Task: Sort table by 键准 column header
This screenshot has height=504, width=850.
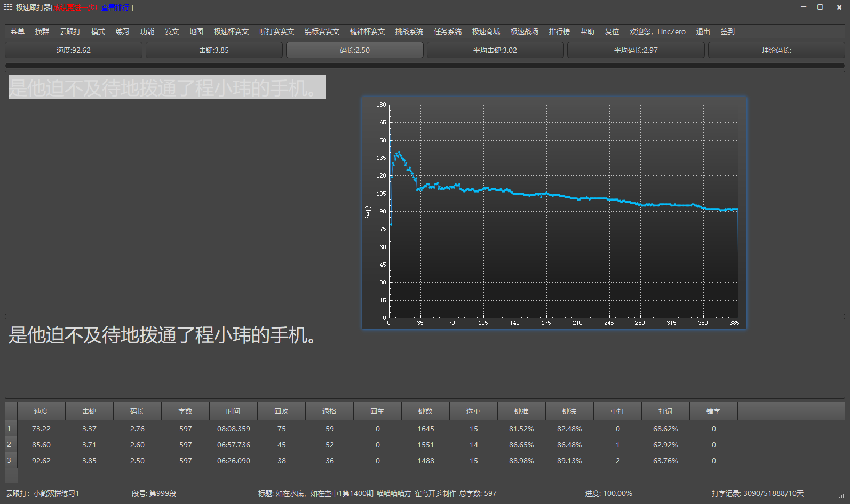Action: [x=521, y=411]
